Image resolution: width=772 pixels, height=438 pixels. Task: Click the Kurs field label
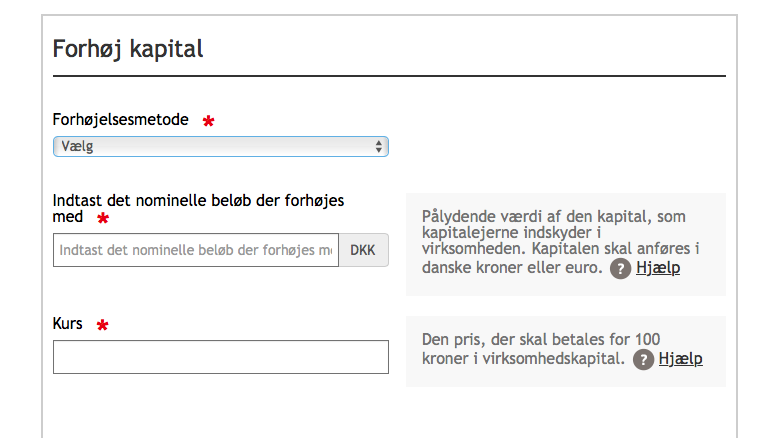(x=67, y=323)
